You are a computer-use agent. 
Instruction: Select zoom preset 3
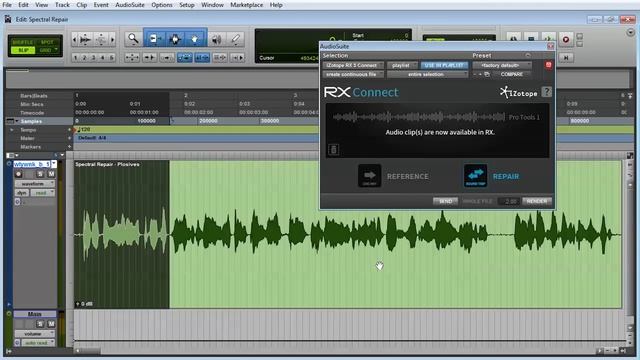point(93,58)
